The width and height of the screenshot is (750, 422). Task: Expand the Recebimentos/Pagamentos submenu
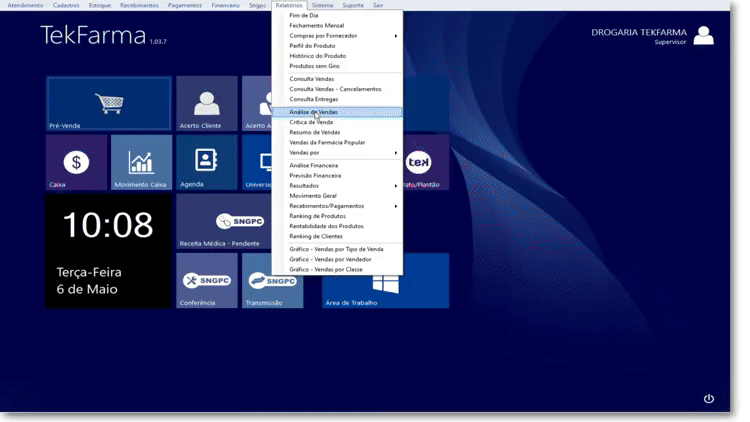click(340, 206)
